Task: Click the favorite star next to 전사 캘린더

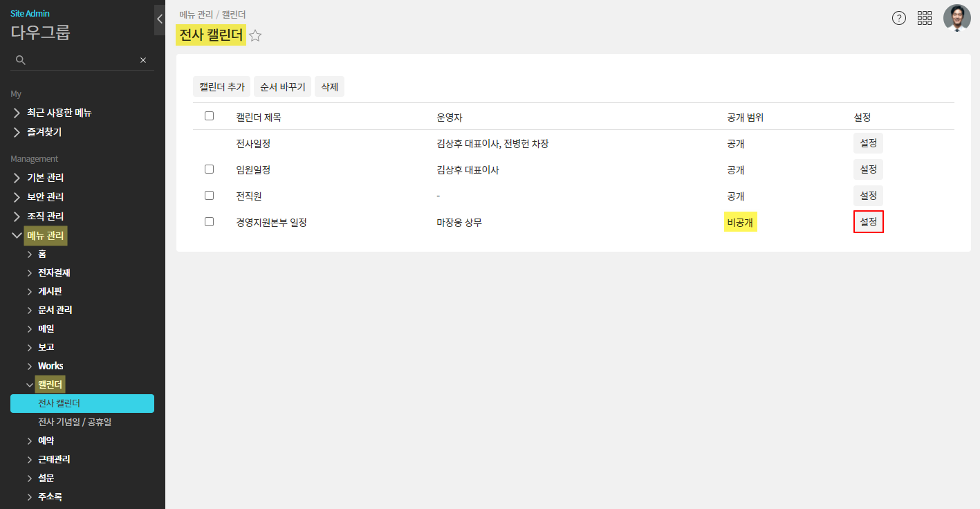Action: pyautogui.click(x=255, y=36)
